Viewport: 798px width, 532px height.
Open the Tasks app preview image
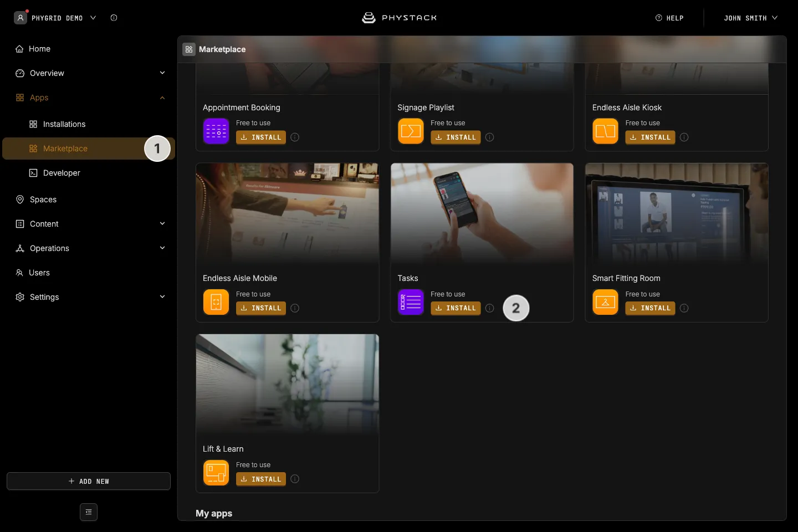click(x=482, y=214)
